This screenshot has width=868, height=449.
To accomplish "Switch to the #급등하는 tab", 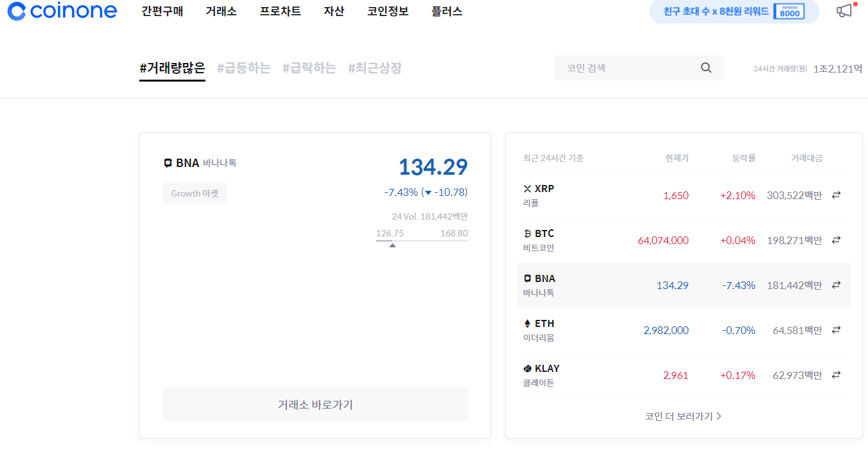I will pos(244,68).
